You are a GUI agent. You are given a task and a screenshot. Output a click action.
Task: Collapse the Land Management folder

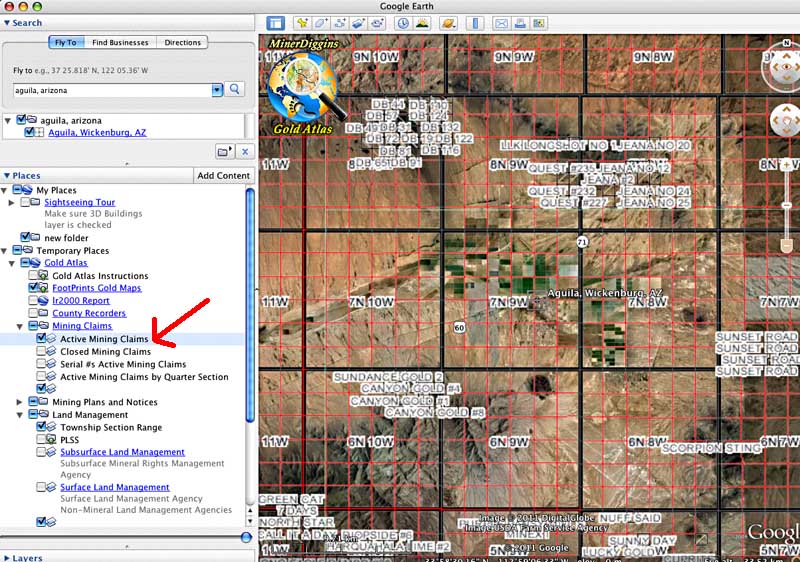(19, 415)
